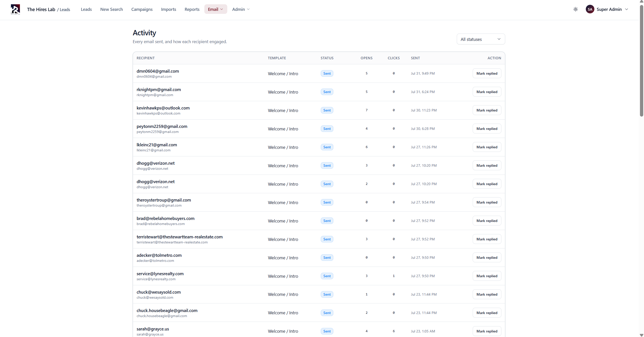This screenshot has height=337, width=644.
Task: Click the scrollbar down arrow
Action: (641, 335)
